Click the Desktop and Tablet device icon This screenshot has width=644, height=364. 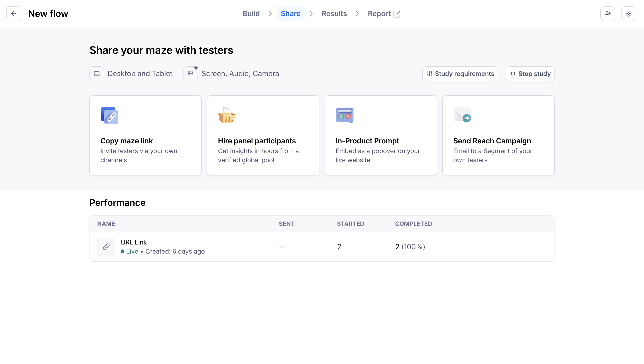pyautogui.click(x=97, y=74)
